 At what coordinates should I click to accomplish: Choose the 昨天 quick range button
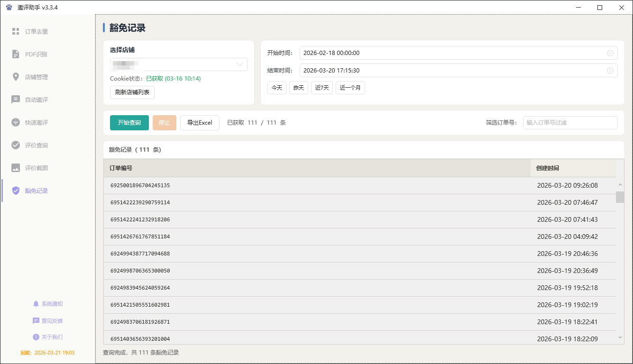pyautogui.click(x=299, y=88)
